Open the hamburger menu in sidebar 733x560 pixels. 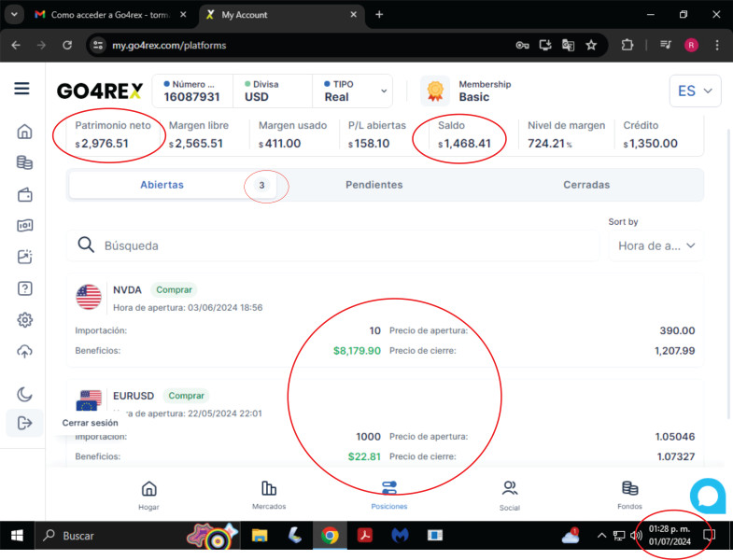pyautogui.click(x=21, y=89)
